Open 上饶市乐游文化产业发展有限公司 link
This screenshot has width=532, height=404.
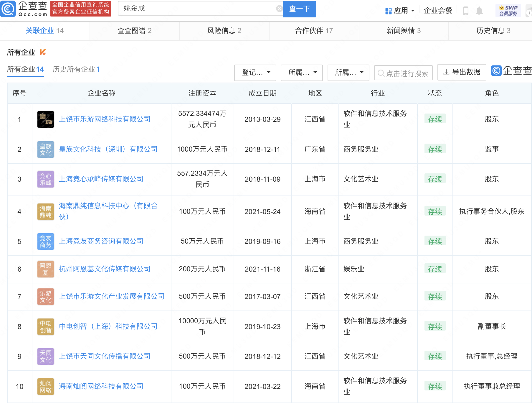click(x=112, y=296)
